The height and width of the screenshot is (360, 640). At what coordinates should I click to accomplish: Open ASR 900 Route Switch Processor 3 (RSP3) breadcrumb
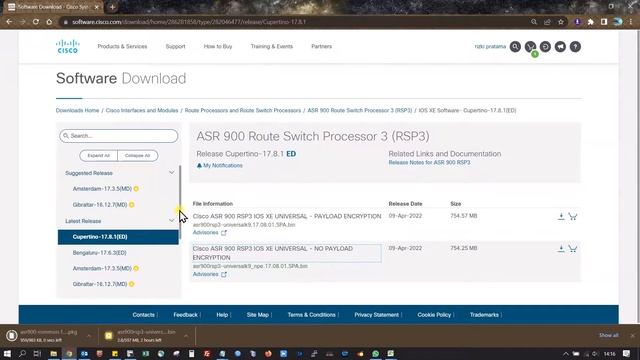360,111
